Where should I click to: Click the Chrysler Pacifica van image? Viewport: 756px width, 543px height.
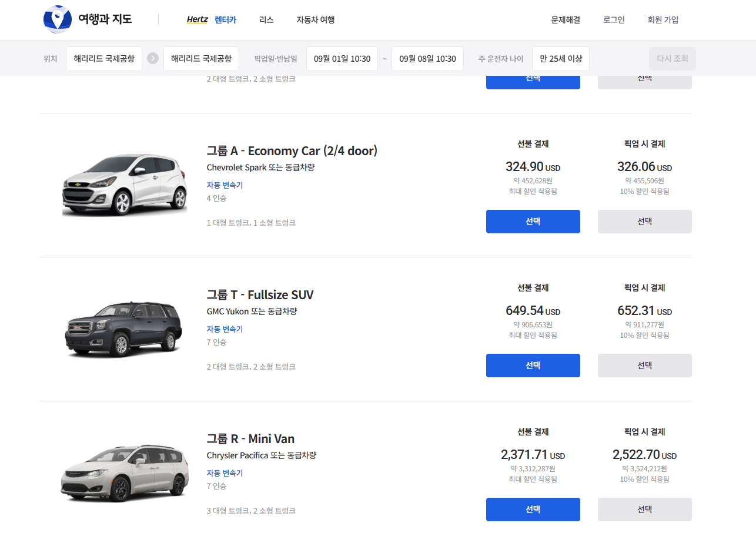[x=125, y=473]
